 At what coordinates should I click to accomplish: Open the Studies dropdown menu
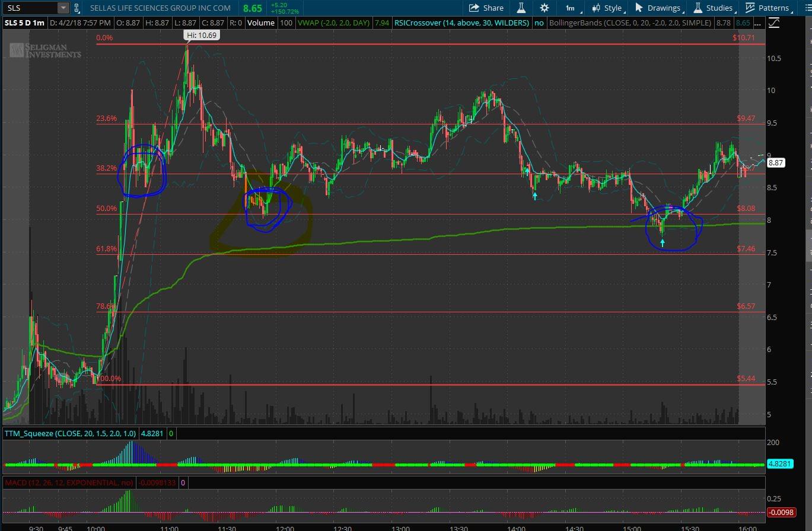[714, 8]
